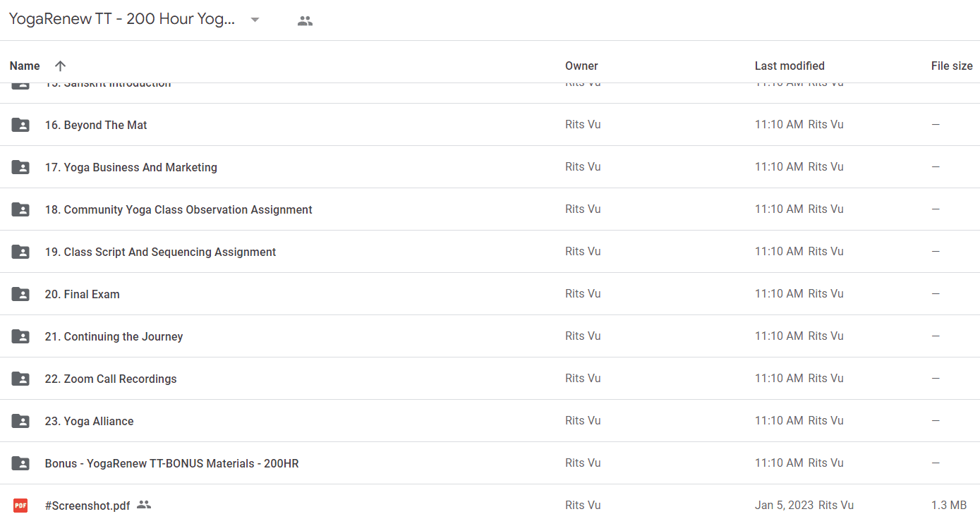Select folder icon for 19. Class Script
The height and width of the screenshot is (526, 980).
click(x=20, y=252)
